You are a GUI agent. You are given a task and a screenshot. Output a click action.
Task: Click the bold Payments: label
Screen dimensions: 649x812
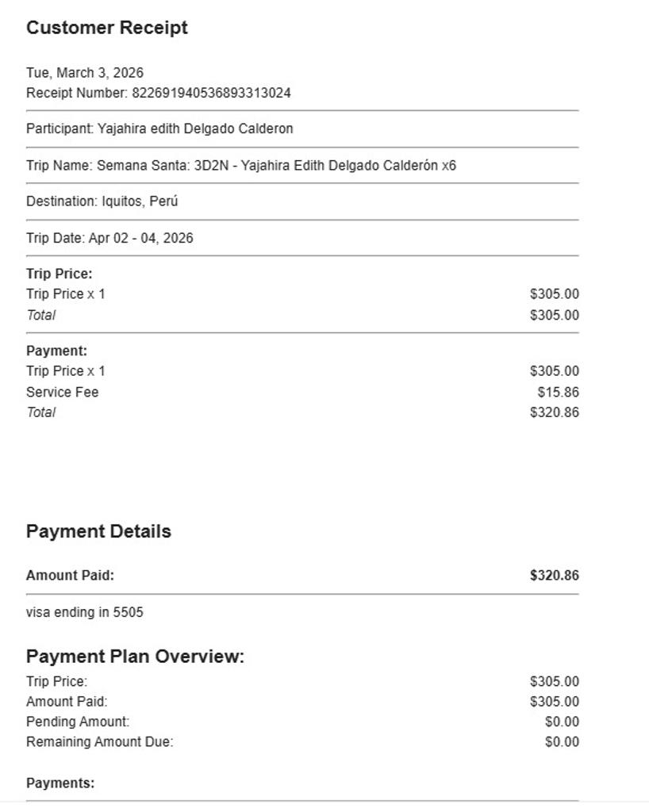coord(60,783)
